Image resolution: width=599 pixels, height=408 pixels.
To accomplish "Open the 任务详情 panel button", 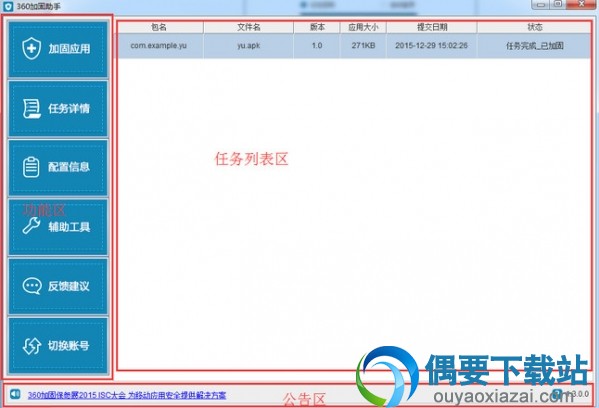I will [58, 108].
